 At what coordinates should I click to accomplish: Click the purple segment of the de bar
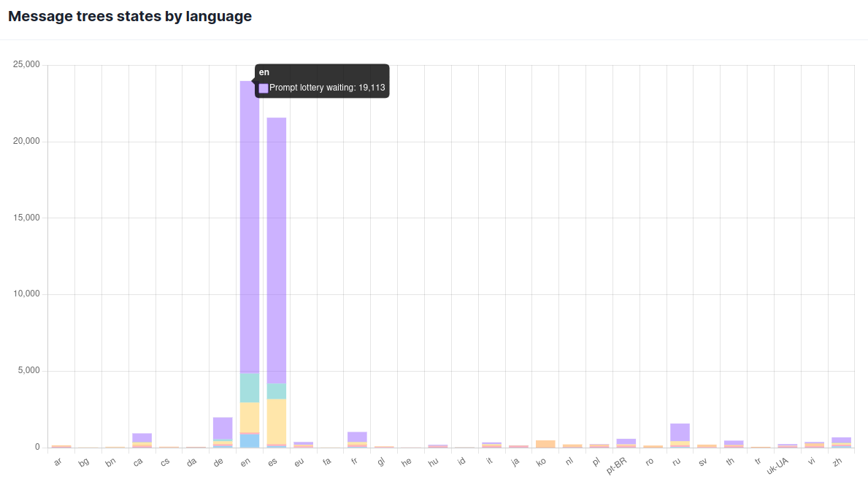pos(223,428)
